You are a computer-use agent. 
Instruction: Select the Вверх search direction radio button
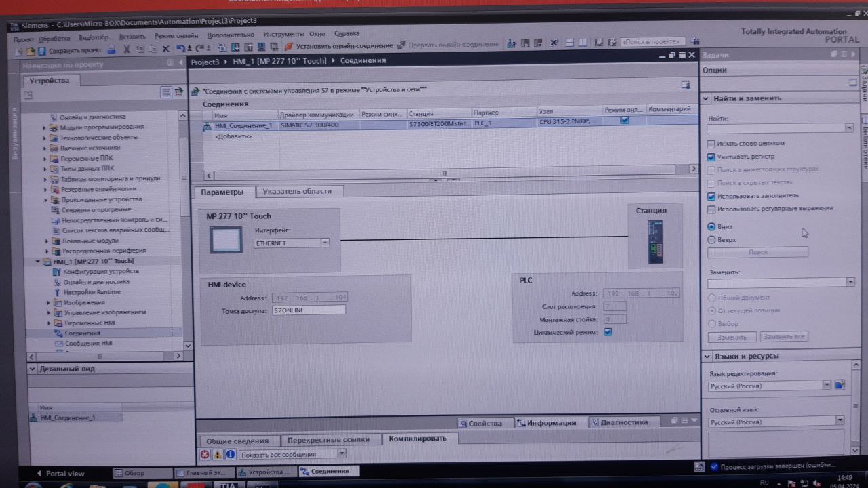711,240
